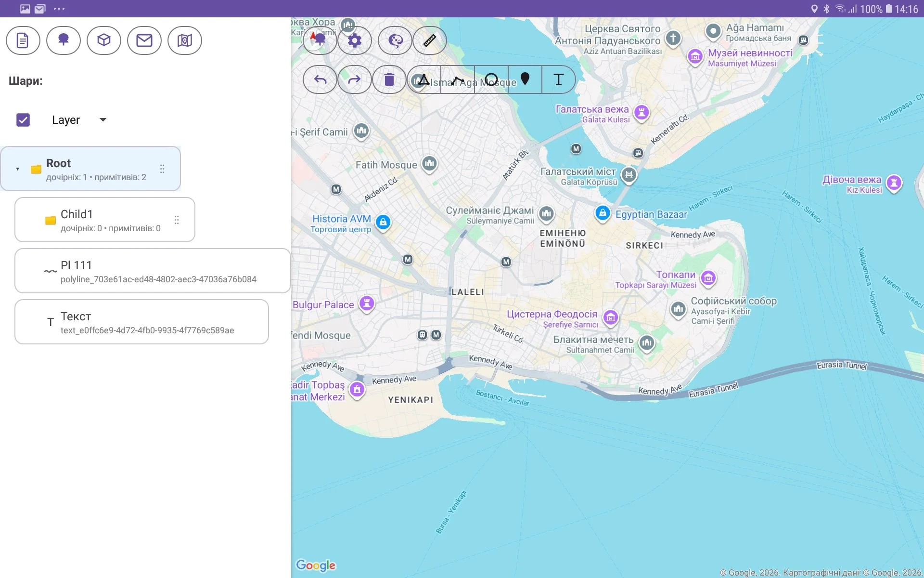Tap the Galata Köprüsü bridge marker
924x578 pixels.
coord(629,175)
